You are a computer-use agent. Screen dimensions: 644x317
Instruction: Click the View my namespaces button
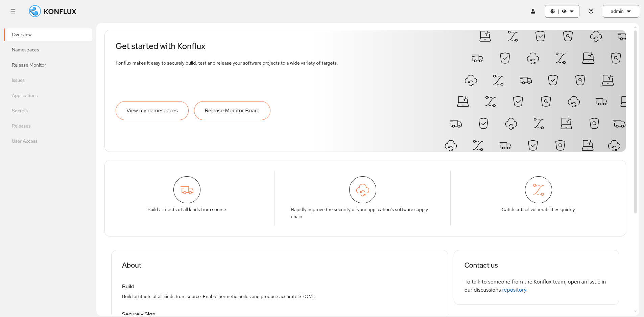152,111
